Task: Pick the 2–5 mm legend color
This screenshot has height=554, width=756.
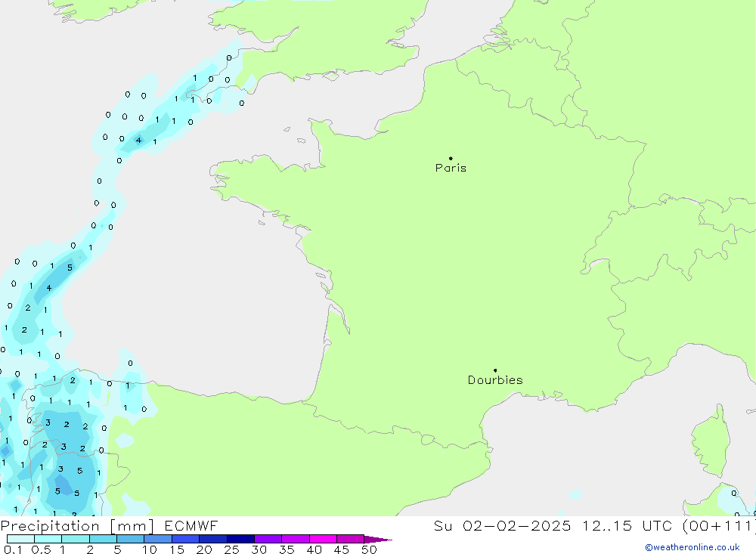Action: pyautogui.click(x=103, y=540)
